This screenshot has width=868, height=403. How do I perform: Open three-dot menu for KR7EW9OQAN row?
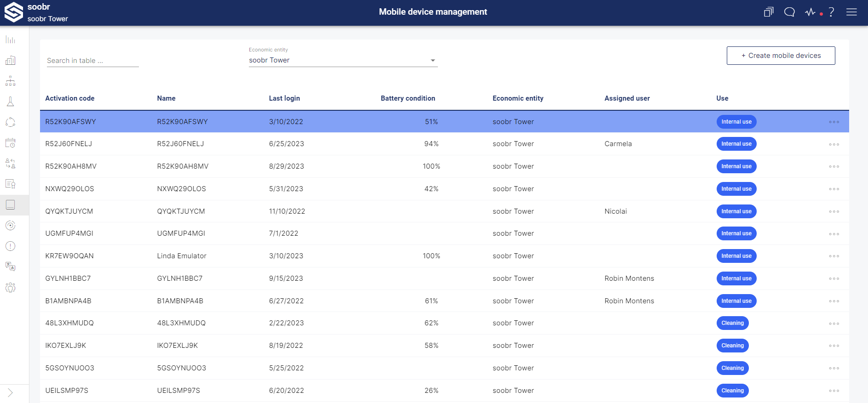pos(834,256)
